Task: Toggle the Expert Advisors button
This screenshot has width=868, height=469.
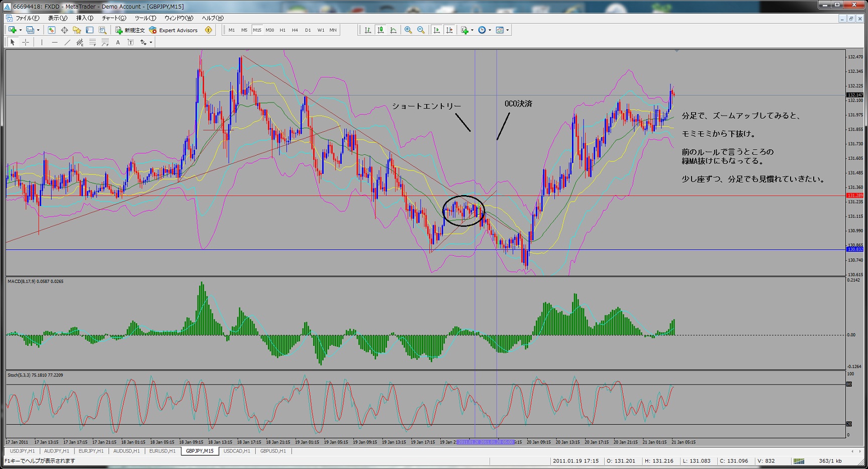Action: [x=173, y=30]
